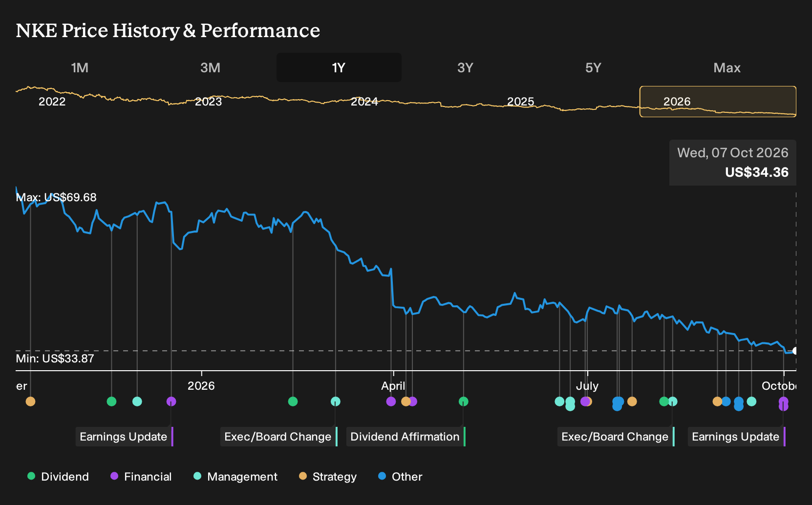The width and height of the screenshot is (812, 505).
Task: Open the Earnings Update label near 2026
Action: pos(124,437)
